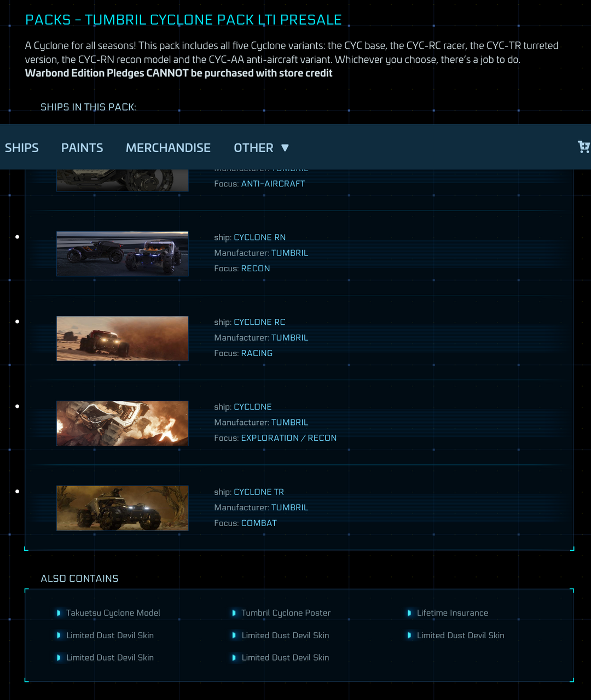The height and width of the screenshot is (700, 591).
Task: Select the bullet marker beside the Cyclone RC row
Action: (x=17, y=321)
